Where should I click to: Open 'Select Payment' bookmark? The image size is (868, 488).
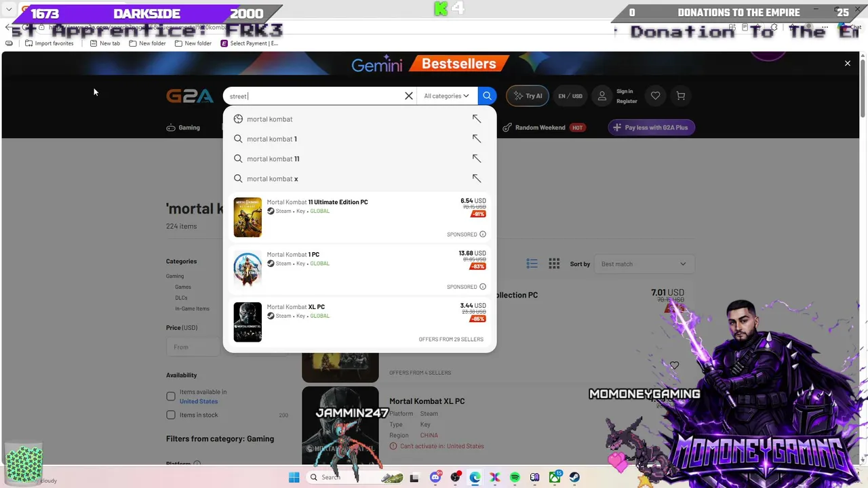(249, 43)
